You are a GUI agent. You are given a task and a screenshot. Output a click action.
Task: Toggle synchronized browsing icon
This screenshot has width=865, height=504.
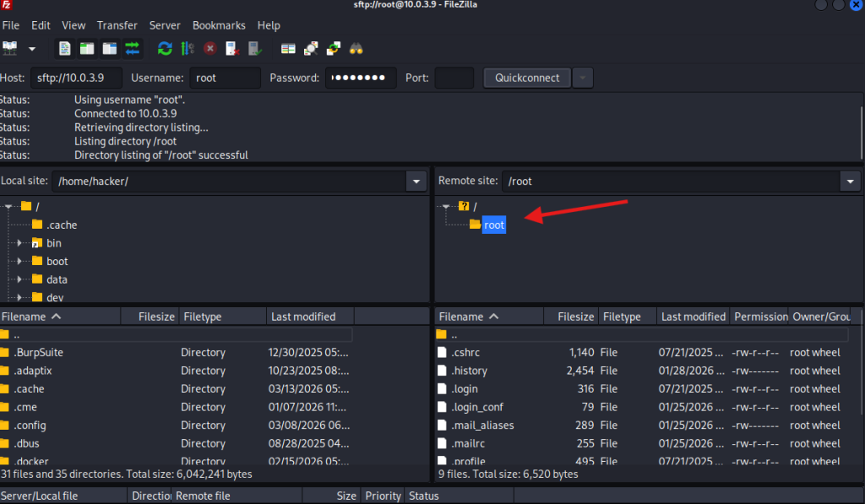[x=334, y=48]
